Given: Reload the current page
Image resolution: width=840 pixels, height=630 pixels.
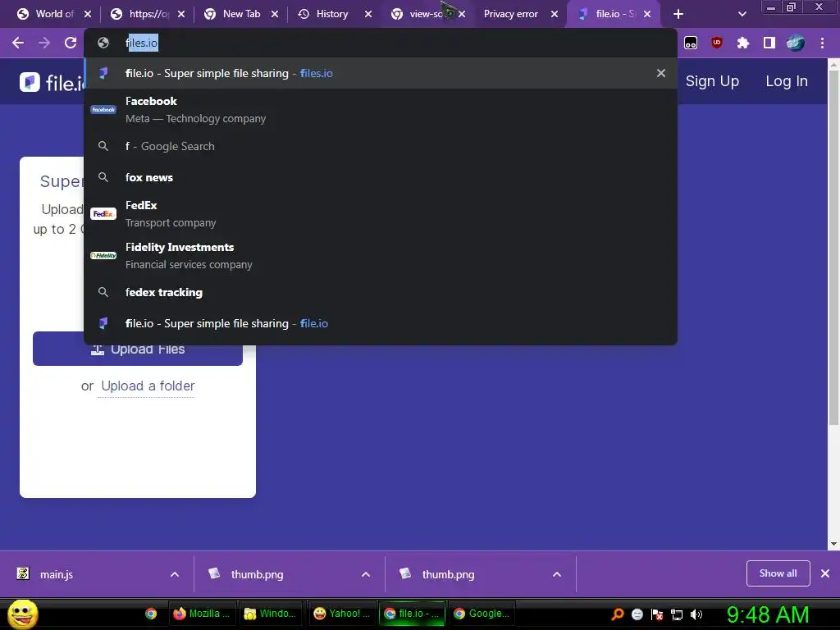Looking at the screenshot, I should pyautogui.click(x=71, y=43).
